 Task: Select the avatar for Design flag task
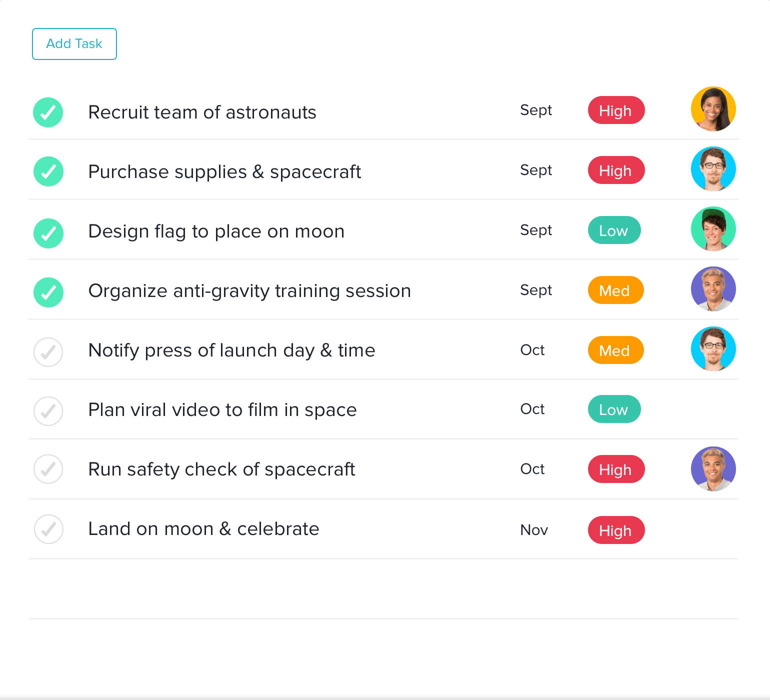click(x=713, y=229)
